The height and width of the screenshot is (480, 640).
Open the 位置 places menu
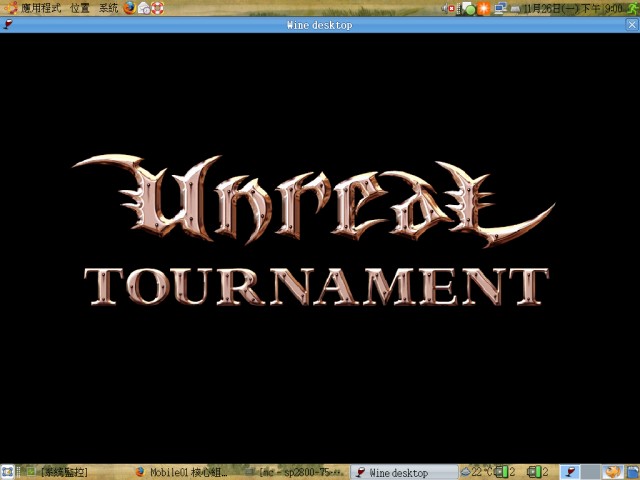(x=80, y=8)
